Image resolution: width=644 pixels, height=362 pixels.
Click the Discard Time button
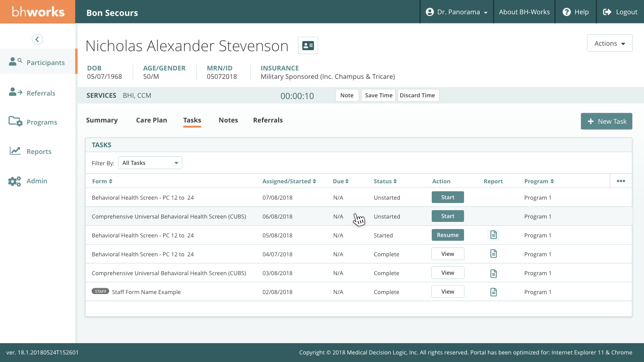[417, 95]
